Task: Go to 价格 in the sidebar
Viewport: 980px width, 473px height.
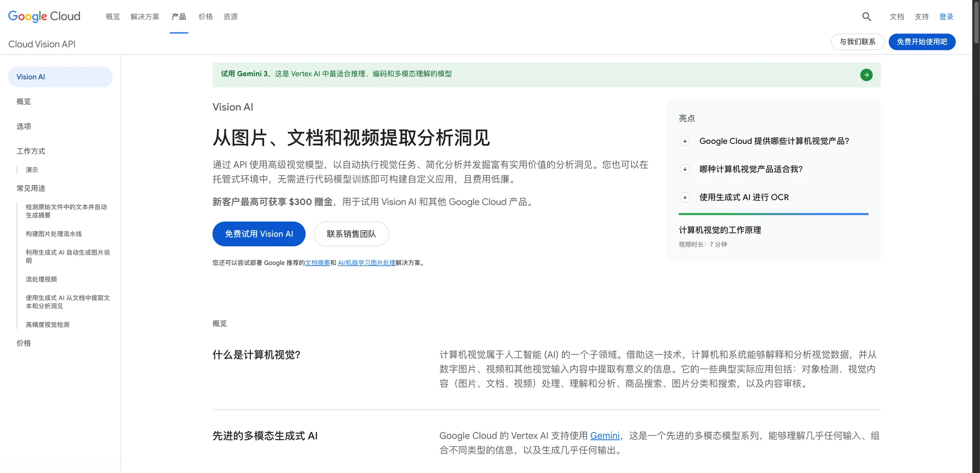Action: click(x=24, y=343)
